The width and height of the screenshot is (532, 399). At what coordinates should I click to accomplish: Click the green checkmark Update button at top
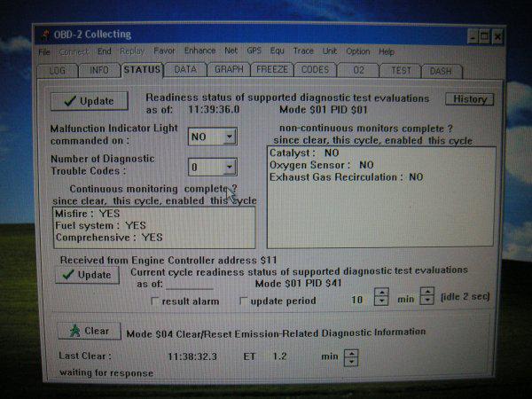tap(90, 101)
